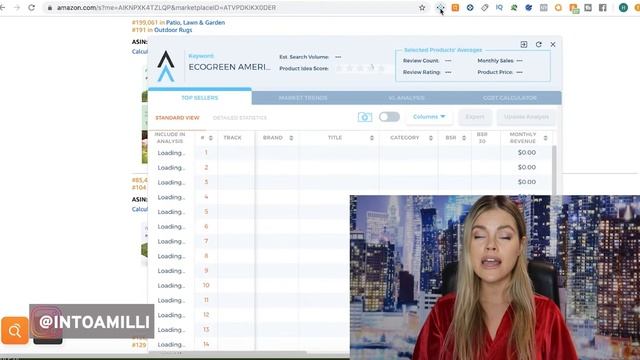Open the Patio, Lawn & Garden link
640x360 pixels.
(196, 22)
